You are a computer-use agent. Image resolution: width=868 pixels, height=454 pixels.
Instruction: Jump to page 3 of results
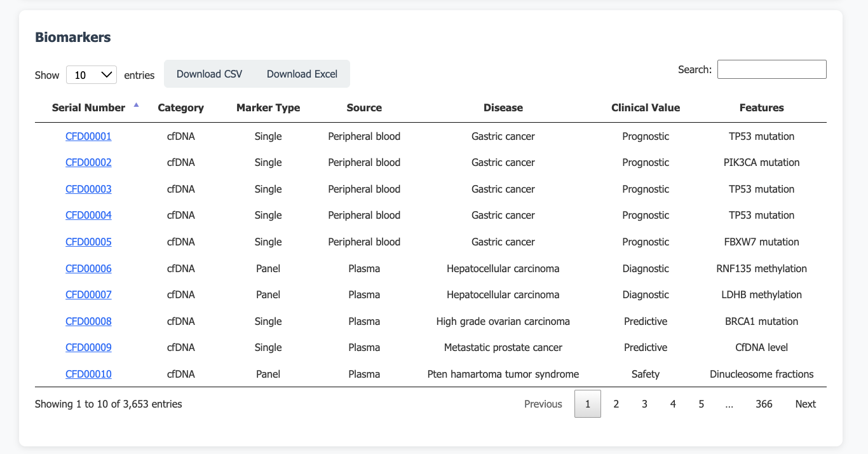(x=644, y=404)
